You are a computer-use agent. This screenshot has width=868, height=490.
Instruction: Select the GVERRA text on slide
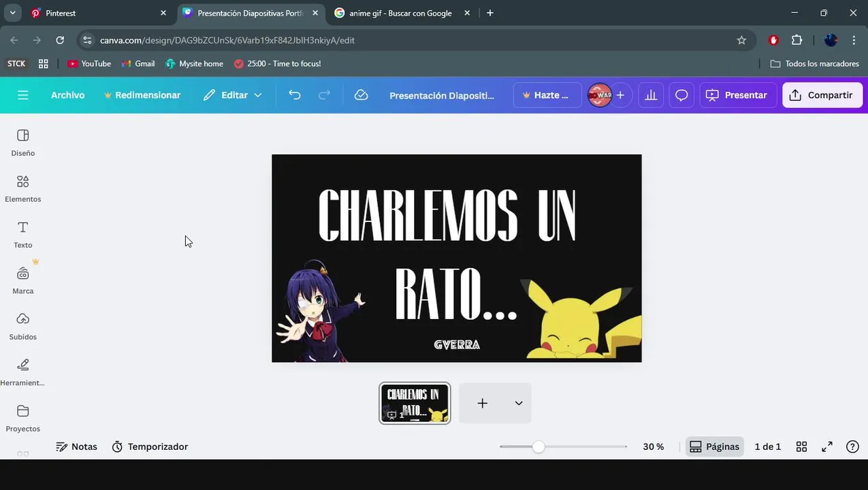point(457,345)
